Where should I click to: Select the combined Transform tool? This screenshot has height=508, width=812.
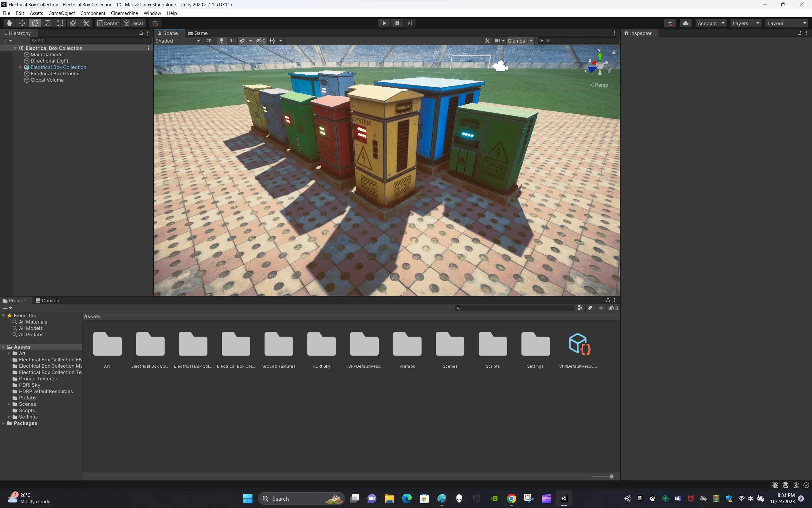point(73,23)
